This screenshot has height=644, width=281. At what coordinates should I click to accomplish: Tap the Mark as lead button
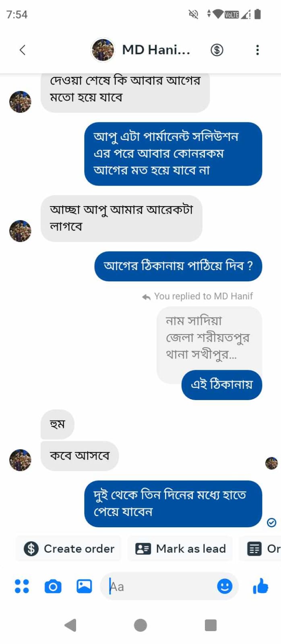coord(180,549)
